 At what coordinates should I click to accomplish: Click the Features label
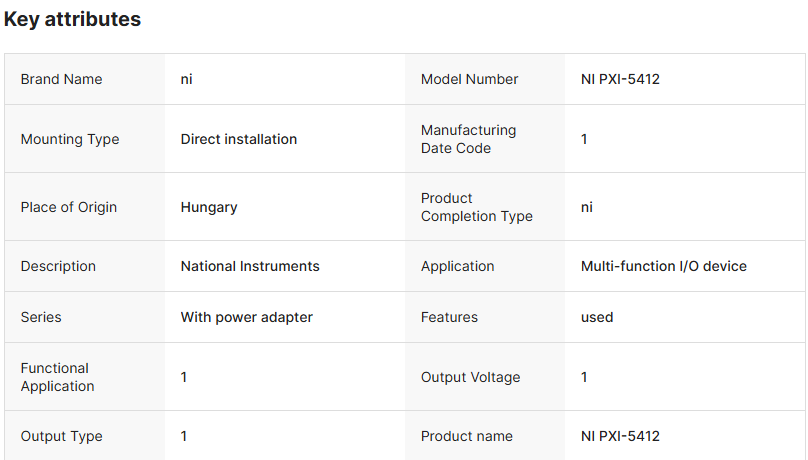[449, 317]
